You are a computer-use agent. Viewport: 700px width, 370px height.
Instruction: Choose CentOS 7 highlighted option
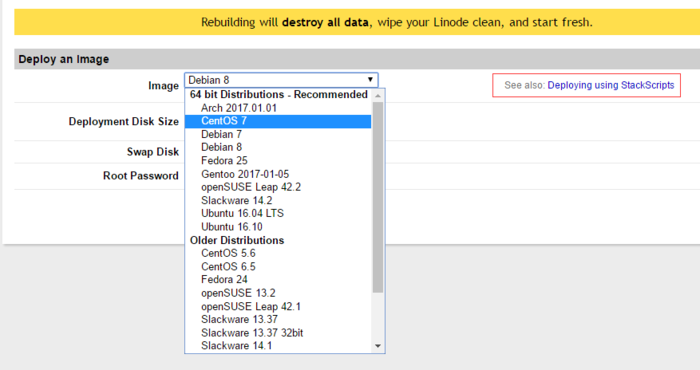pos(278,121)
